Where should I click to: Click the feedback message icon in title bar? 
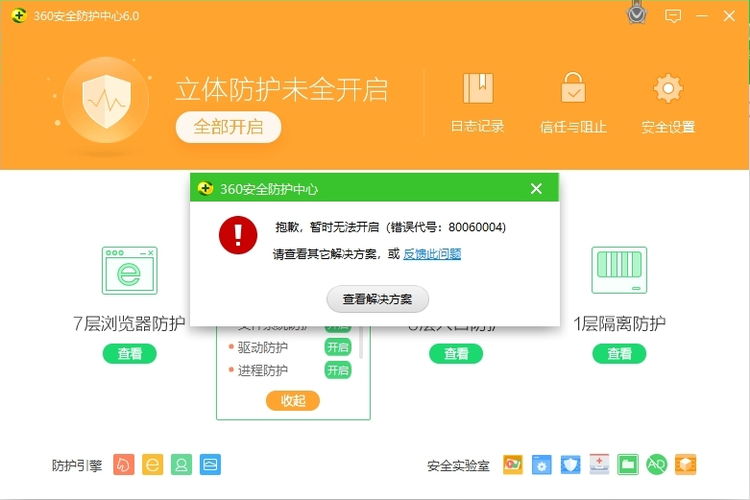point(673,16)
